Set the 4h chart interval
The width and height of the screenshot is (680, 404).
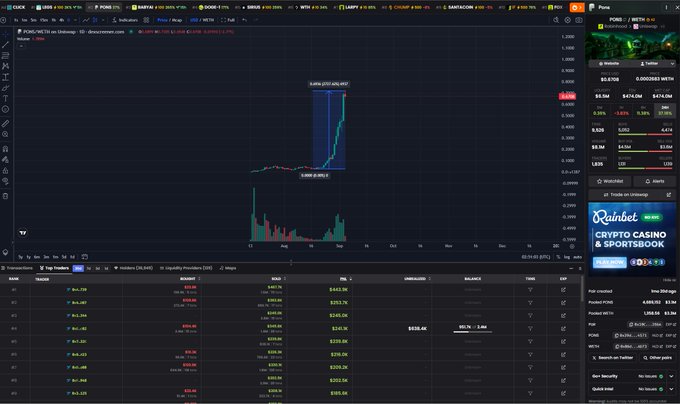tap(62, 20)
